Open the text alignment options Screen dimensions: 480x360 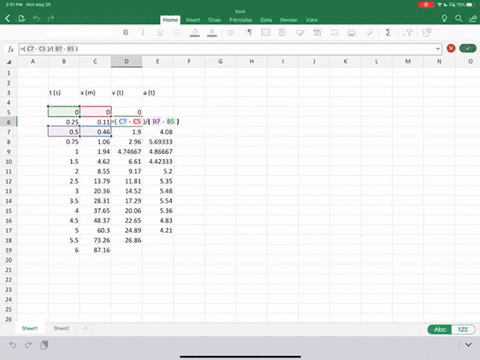click(231, 33)
